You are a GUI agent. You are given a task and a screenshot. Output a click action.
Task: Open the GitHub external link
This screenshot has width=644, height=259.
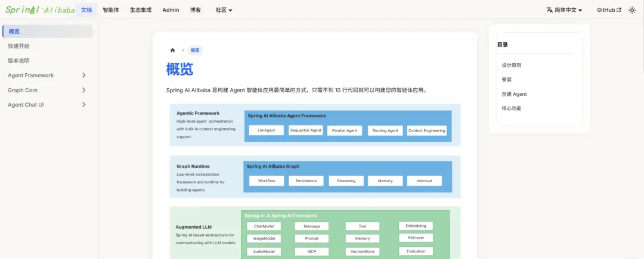point(609,10)
